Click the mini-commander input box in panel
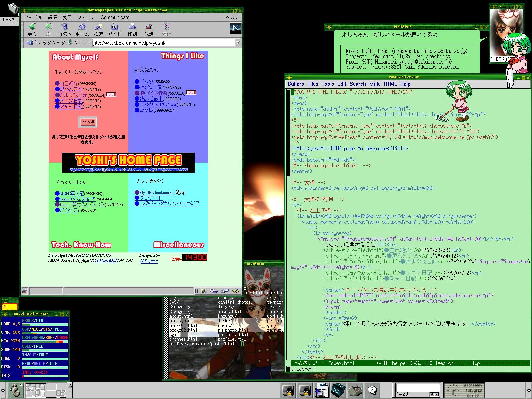The image size is (532, 399). tap(418, 388)
